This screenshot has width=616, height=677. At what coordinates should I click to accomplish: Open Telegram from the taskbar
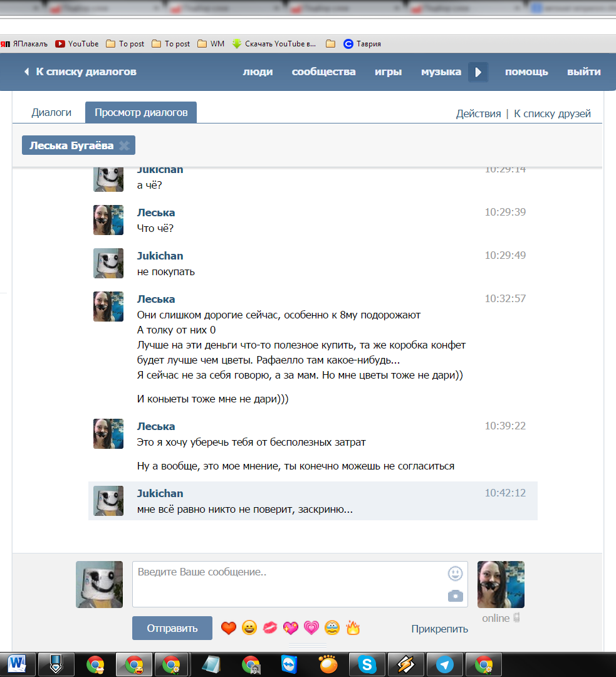pos(445,664)
